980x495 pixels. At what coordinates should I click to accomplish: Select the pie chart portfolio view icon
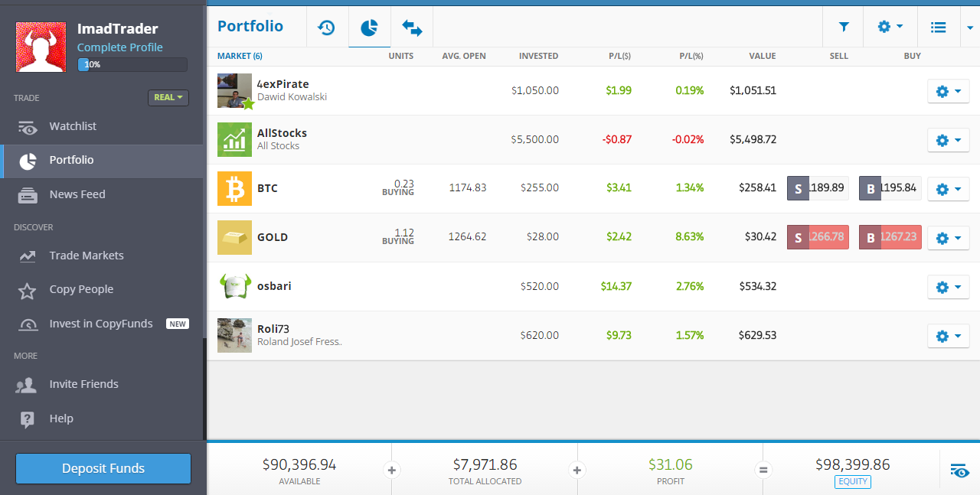pyautogui.click(x=369, y=28)
